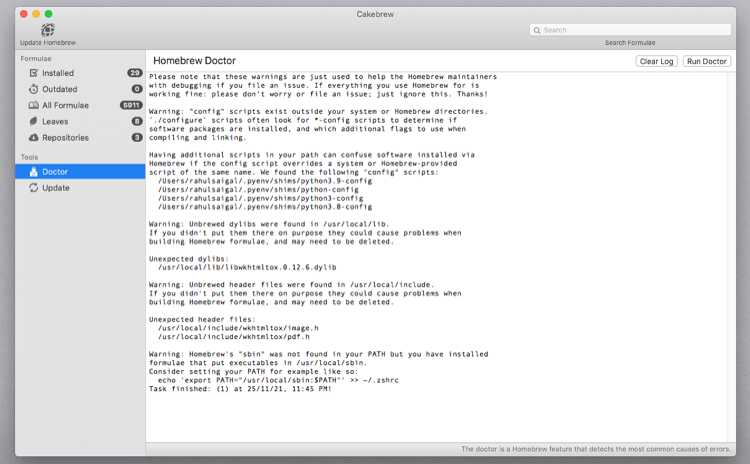The image size is (750, 464).
Task: Click the Homebrew Doctor heading
Action: tap(194, 61)
